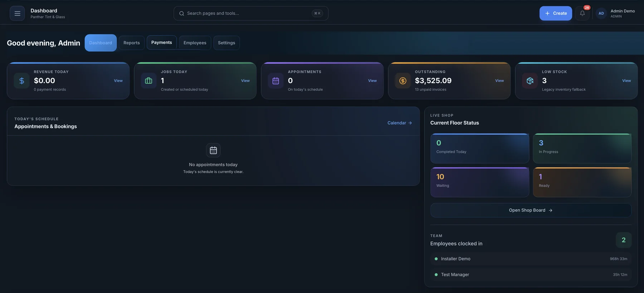Image resolution: width=644 pixels, height=293 pixels.
Task: Click the search magnifier icon
Action: (182, 13)
